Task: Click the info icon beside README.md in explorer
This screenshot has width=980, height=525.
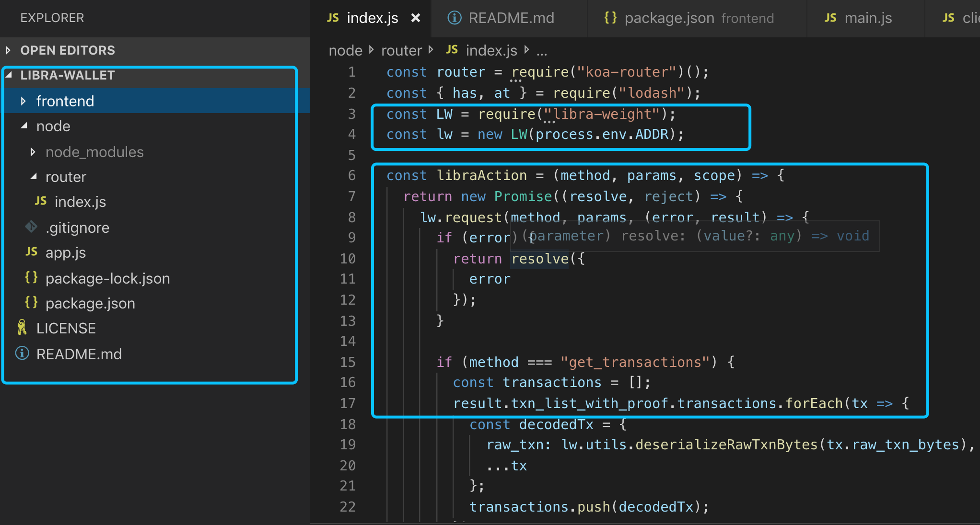Action: [22, 354]
